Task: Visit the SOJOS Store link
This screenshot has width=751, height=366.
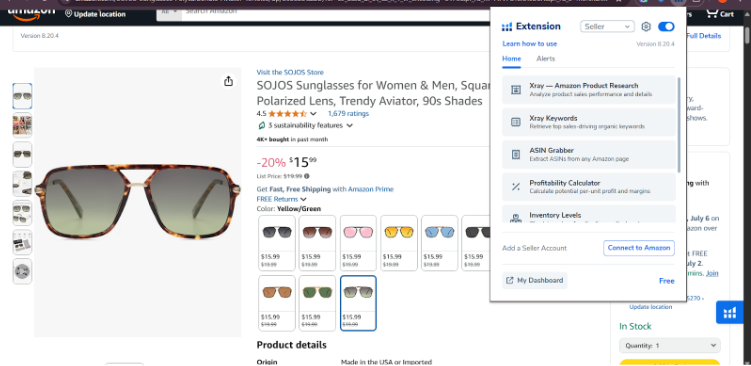Action: (290, 72)
